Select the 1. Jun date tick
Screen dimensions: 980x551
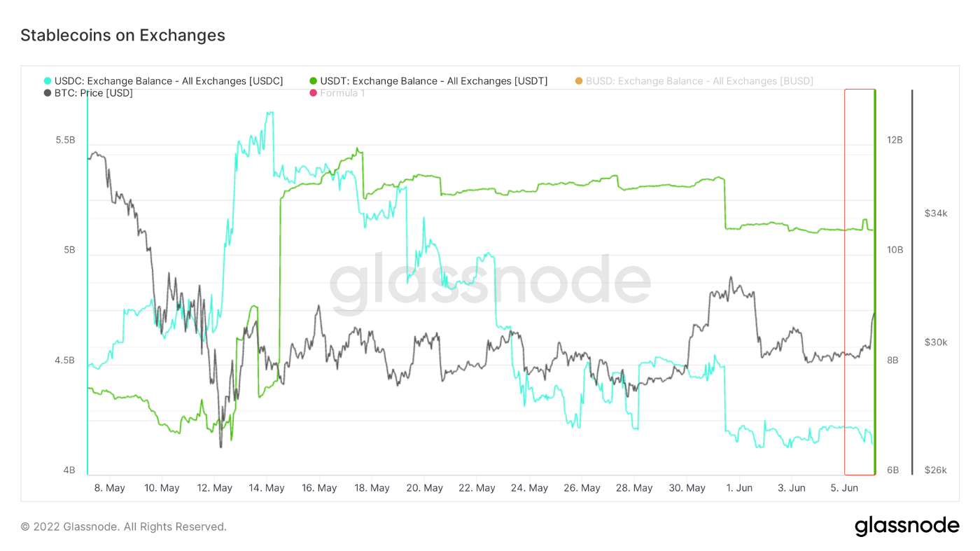point(739,488)
